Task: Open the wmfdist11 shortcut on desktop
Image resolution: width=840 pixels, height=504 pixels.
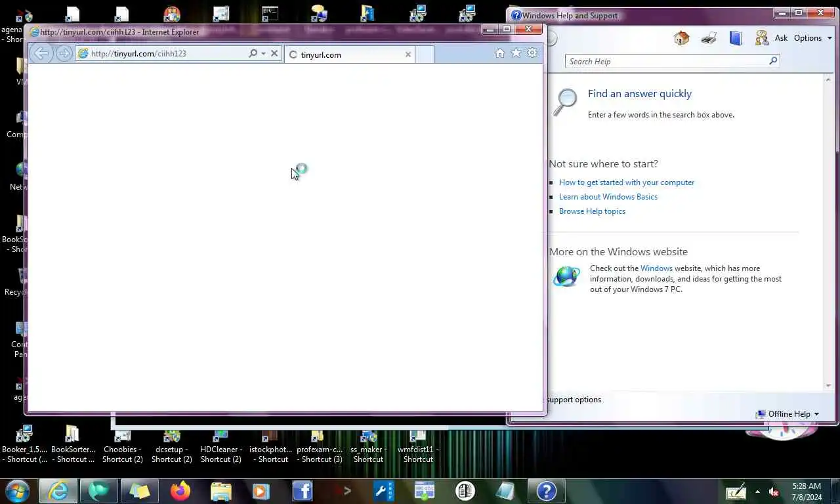Action: 418,444
